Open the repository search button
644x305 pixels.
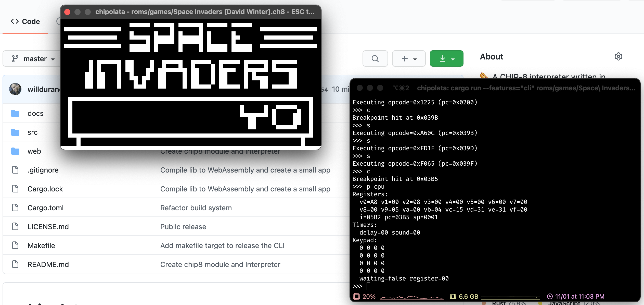point(375,59)
